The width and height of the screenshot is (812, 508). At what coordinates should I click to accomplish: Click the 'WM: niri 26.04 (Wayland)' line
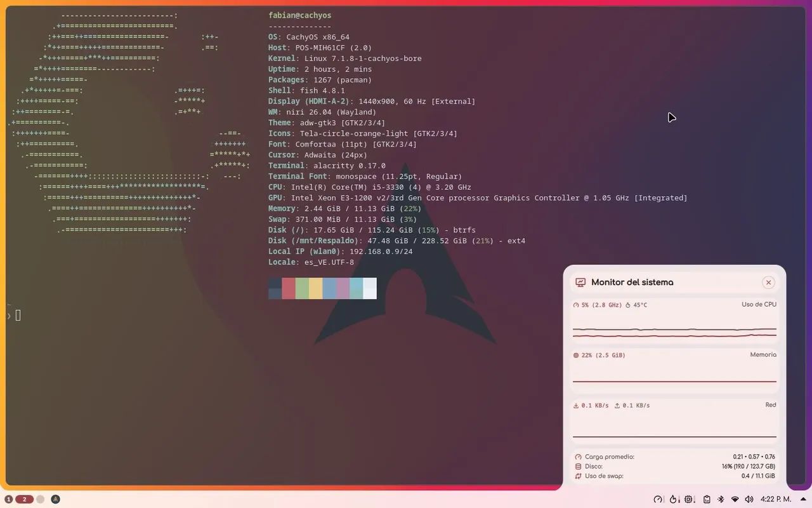click(x=322, y=112)
